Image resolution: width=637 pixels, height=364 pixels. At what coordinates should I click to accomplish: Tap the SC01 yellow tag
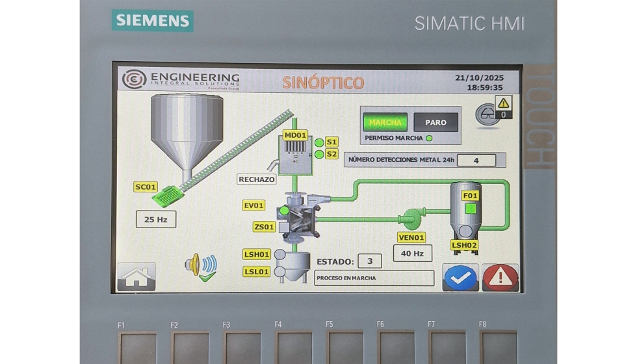[x=146, y=187]
